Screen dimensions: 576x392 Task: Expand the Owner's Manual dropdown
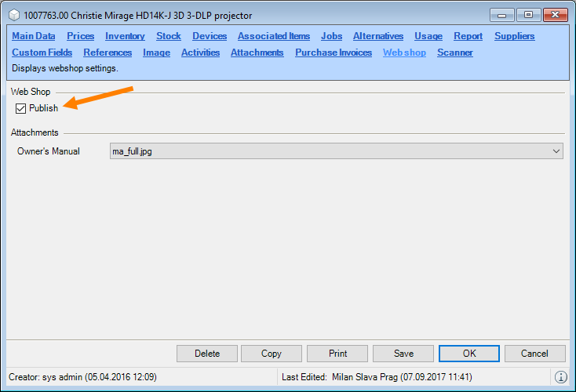556,151
